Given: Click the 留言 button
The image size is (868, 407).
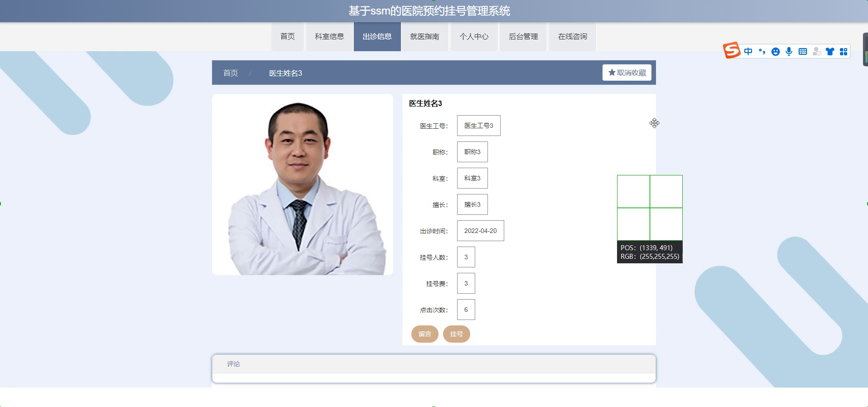Looking at the screenshot, I should [425, 334].
